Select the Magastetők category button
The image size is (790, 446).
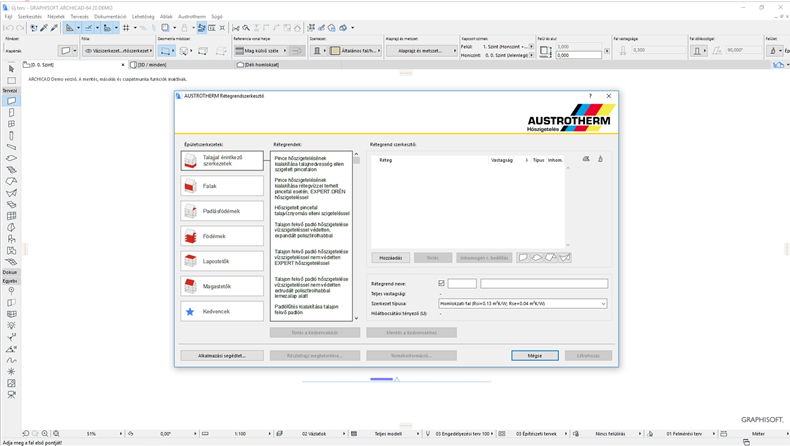(222, 286)
